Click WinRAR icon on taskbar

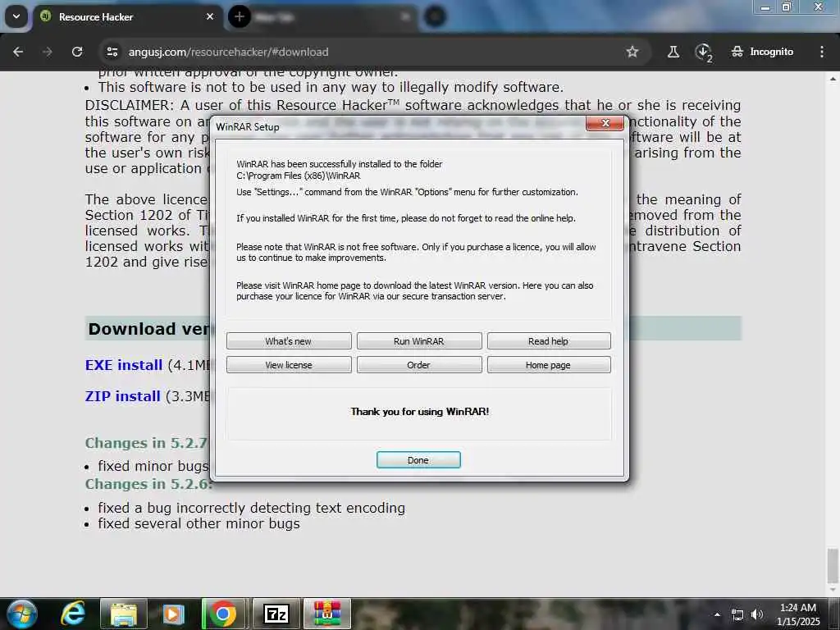click(x=327, y=614)
